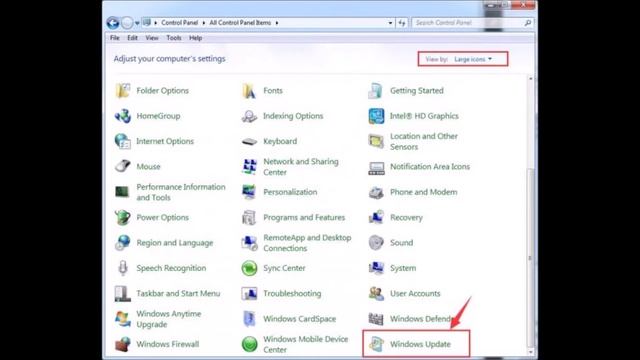
Task: Click the Forward navigation button
Action: 127,23
